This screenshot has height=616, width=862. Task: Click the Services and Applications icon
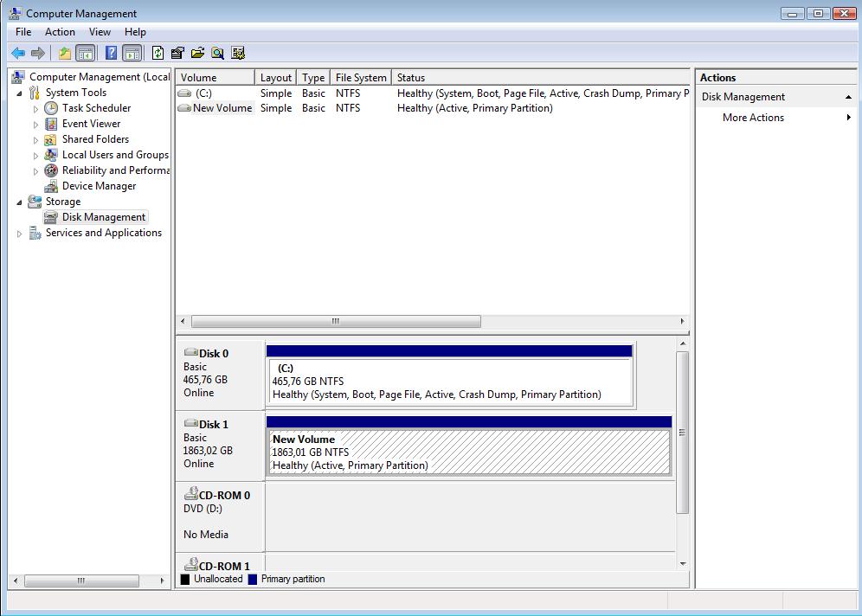click(35, 233)
